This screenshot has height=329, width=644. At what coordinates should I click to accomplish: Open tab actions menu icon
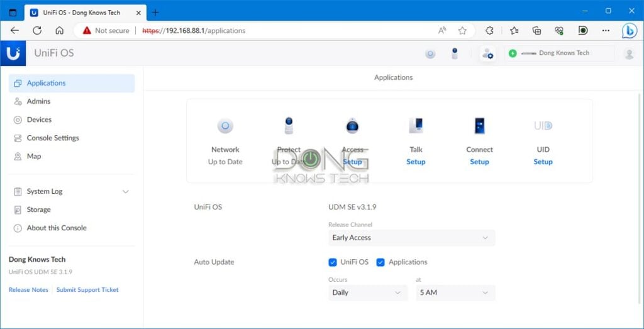(x=13, y=13)
